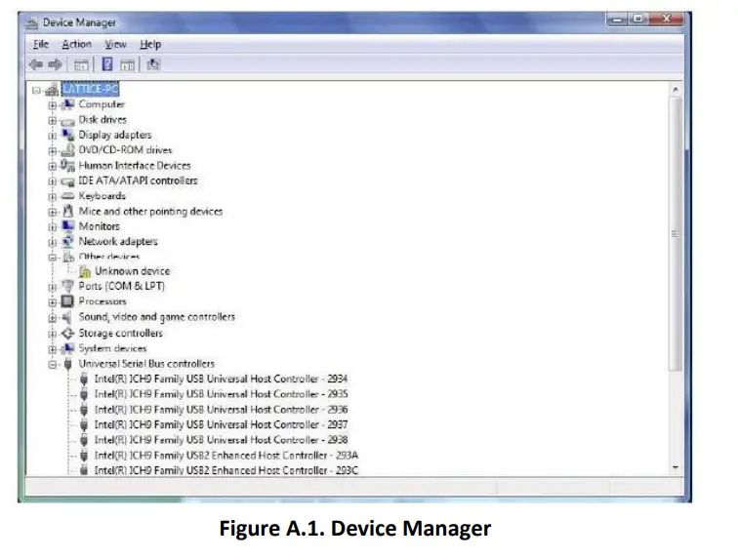Select Host Controller - 2935 entry
This screenshot has width=738, height=560.
tap(222, 394)
